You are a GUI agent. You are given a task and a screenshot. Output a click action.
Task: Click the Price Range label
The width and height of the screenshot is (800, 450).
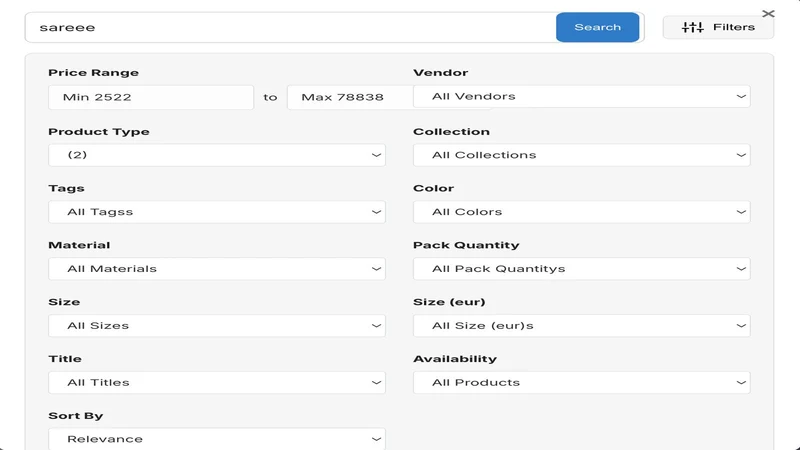click(x=93, y=72)
